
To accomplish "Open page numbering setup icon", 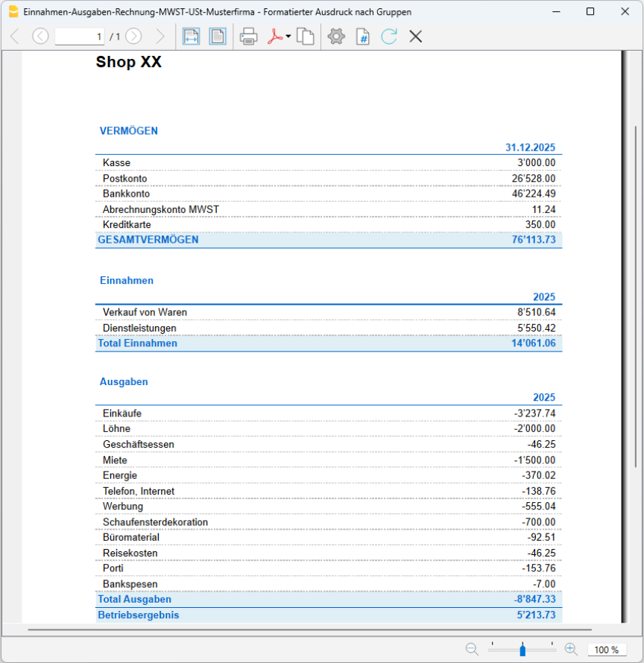I will pyautogui.click(x=363, y=37).
